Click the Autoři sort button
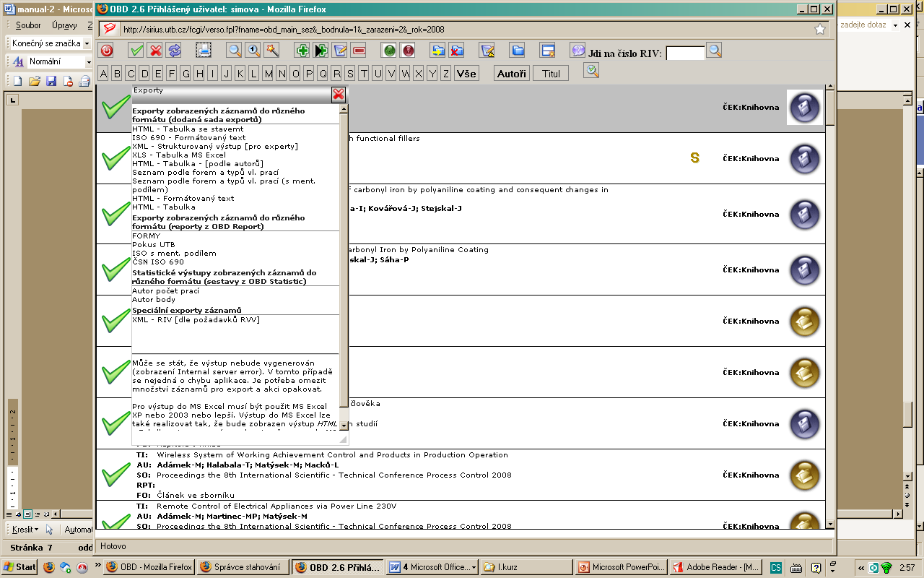Image resolution: width=924 pixels, height=578 pixels. click(x=512, y=74)
